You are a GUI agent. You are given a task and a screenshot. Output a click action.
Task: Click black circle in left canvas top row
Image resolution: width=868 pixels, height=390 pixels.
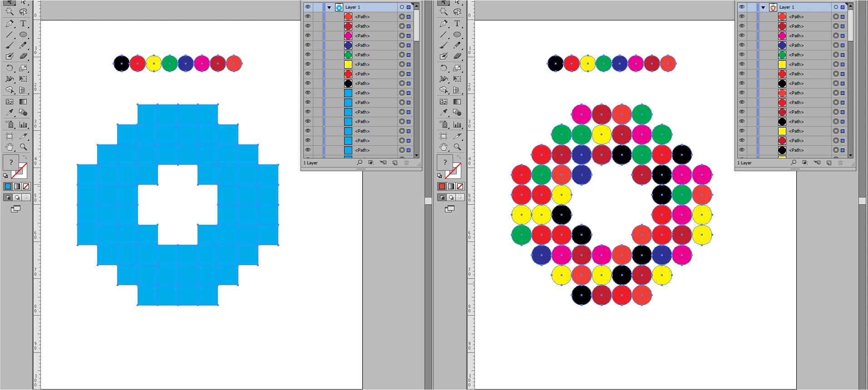(x=121, y=64)
